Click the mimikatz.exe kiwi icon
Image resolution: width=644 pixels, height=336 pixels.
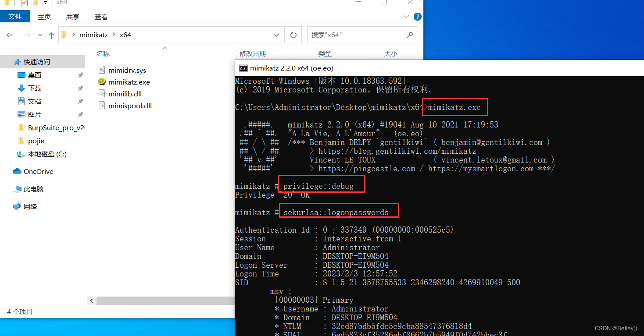[x=101, y=82]
